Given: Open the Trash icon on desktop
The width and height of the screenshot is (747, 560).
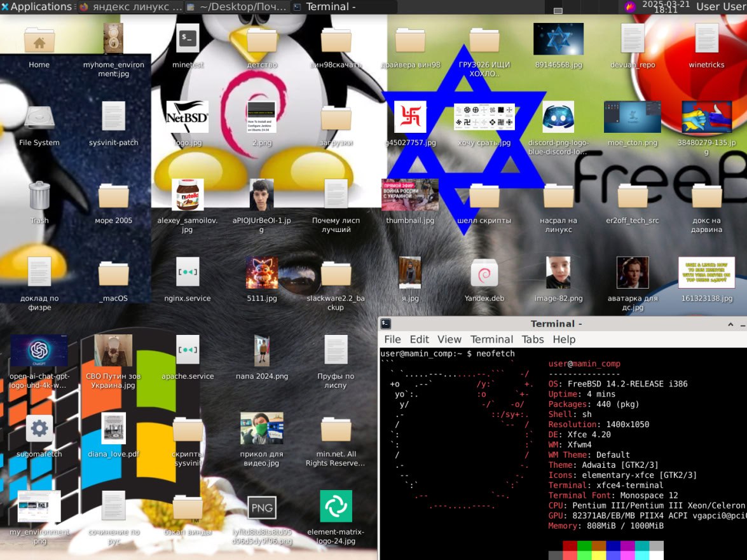Looking at the screenshot, I should [x=39, y=195].
